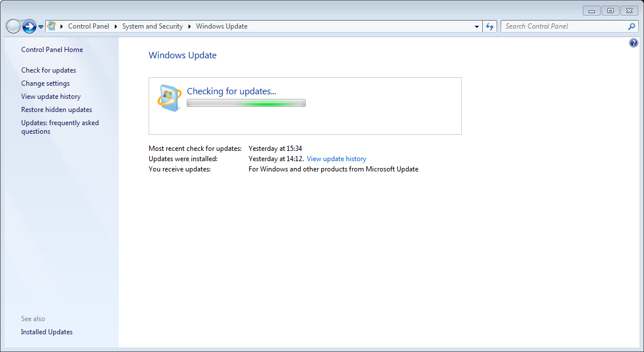Open Help via the question mark icon
Image resolution: width=644 pixels, height=352 pixels.
pyautogui.click(x=633, y=43)
